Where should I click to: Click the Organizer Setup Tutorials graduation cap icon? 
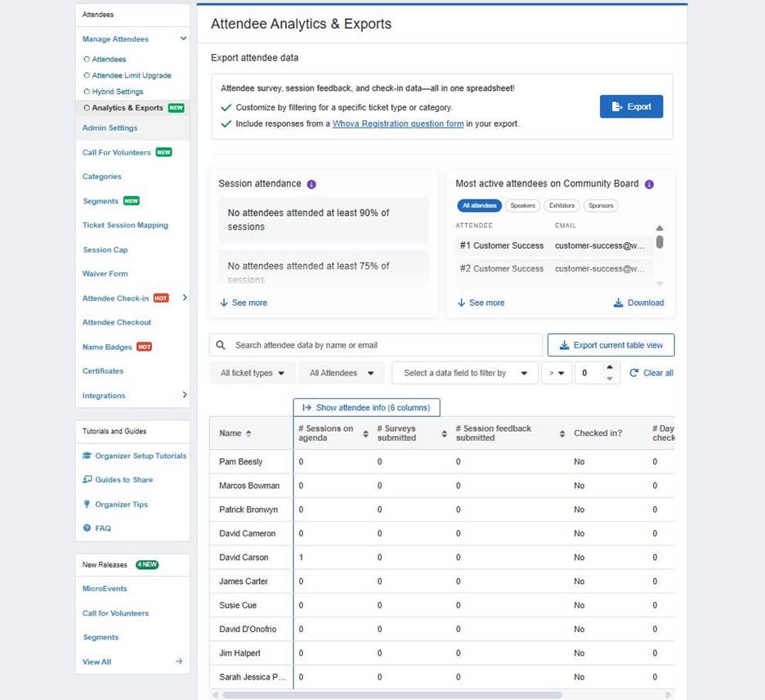[x=87, y=455]
